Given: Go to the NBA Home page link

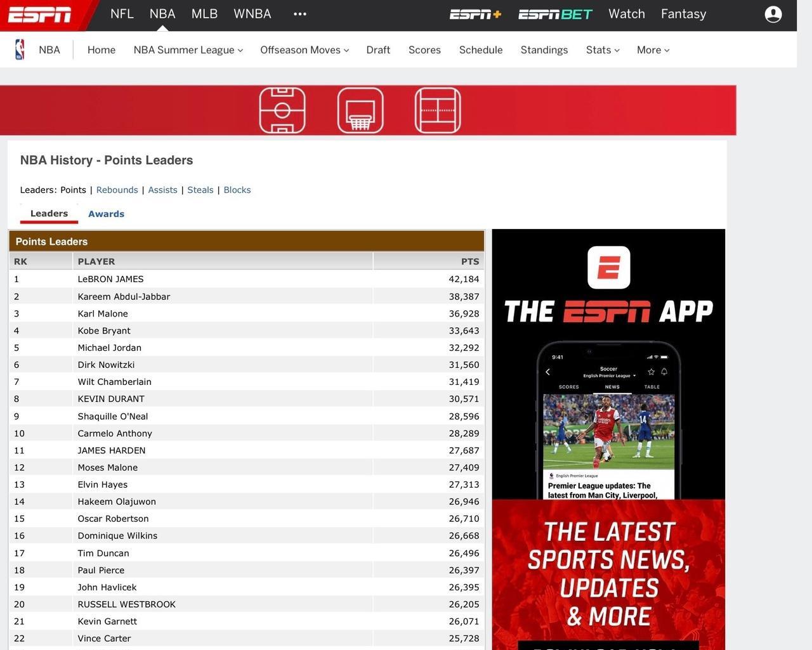Looking at the screenshot, I should (x=101, y=50).
